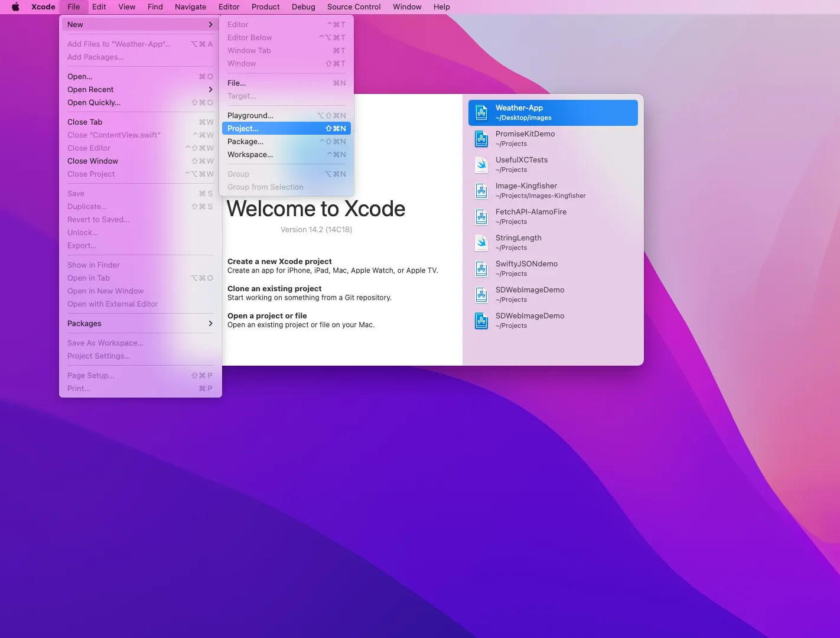Open the Source Control menu
This screenshot has height=638, width=840.
(354, 7)
